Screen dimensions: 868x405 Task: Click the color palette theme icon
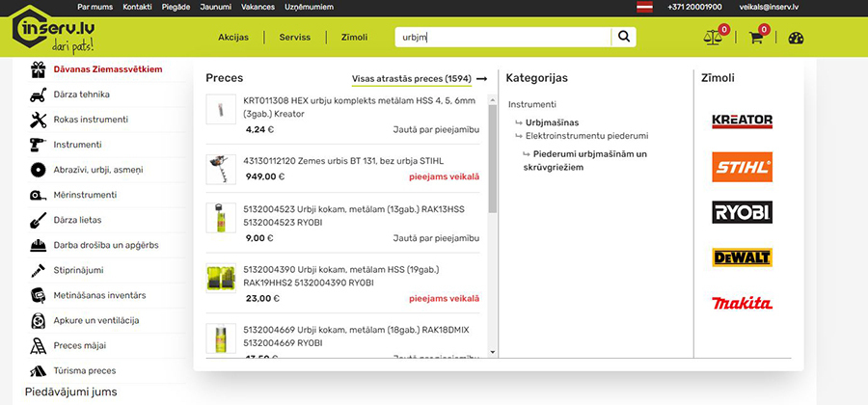(x=796, y=39)
